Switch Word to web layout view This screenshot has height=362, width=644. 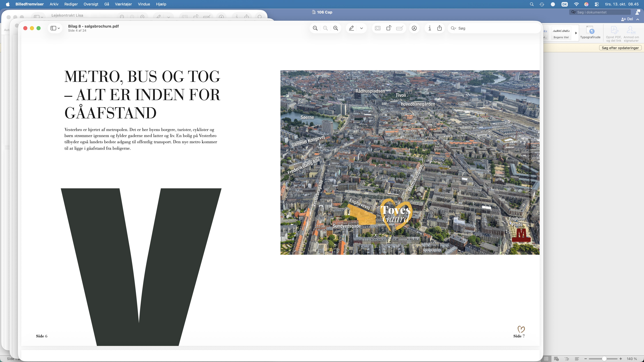click(556, 359)
